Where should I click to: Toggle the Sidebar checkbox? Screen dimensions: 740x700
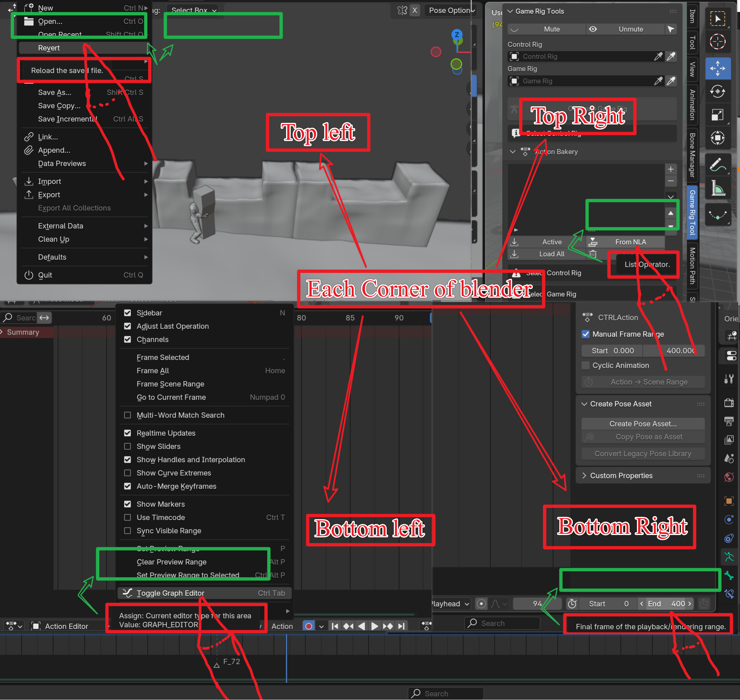click(x=127, y=313)
